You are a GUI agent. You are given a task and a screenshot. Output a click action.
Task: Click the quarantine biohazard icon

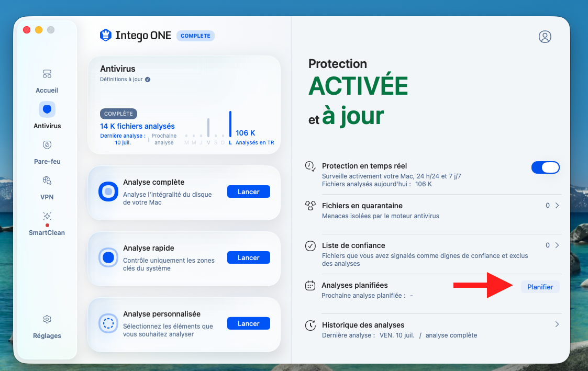[x=310, y=206]
